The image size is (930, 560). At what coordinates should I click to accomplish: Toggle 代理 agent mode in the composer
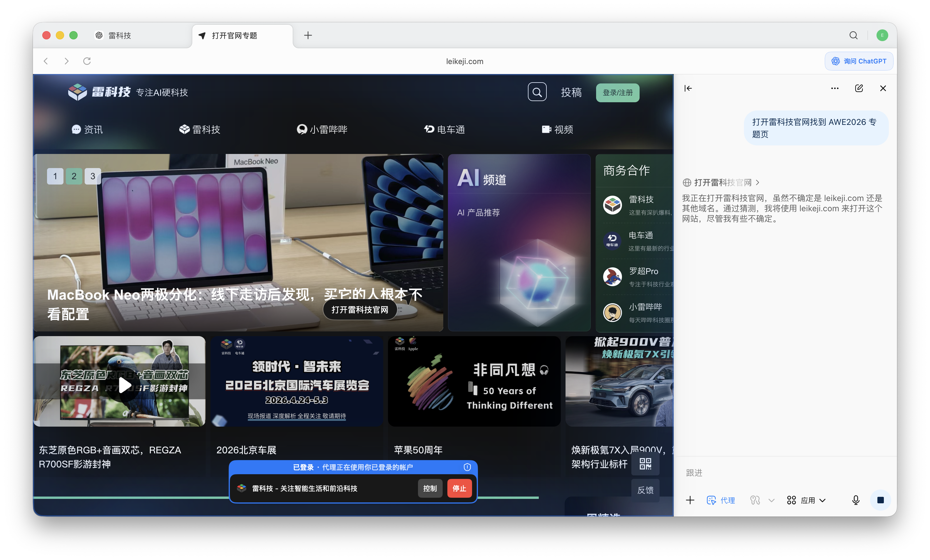721,500
